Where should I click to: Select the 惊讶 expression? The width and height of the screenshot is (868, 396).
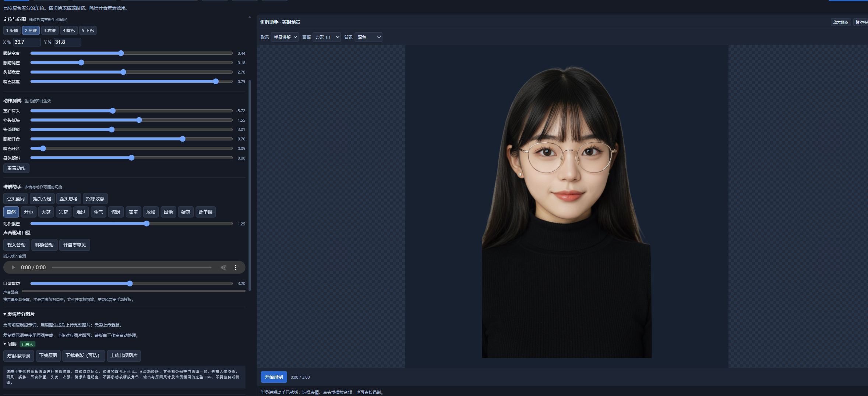tap(116, 212)
